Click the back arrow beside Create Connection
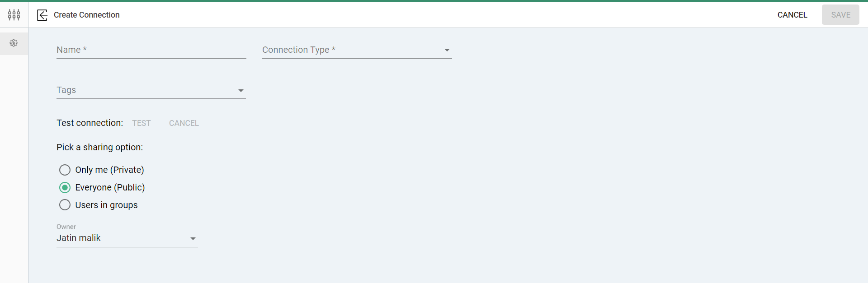Image resolution: width=868 pixels, height=283 pixels. click(x=42, y=15)
